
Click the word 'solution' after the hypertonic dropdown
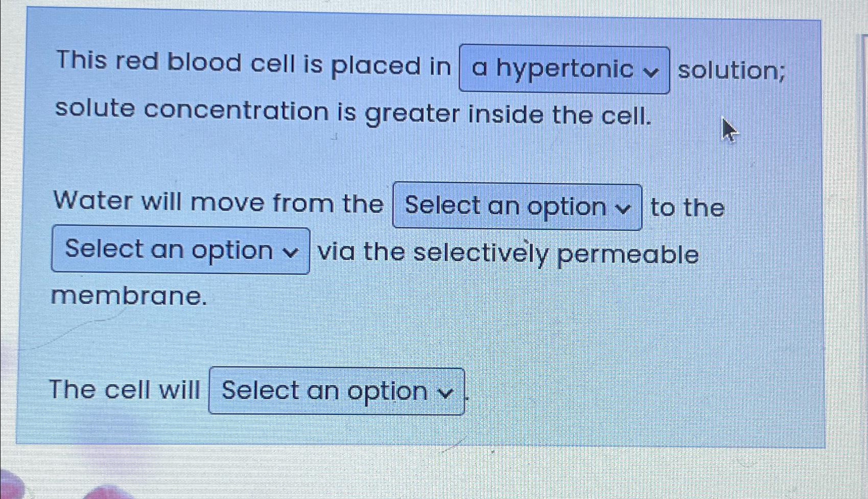point(730,72)
